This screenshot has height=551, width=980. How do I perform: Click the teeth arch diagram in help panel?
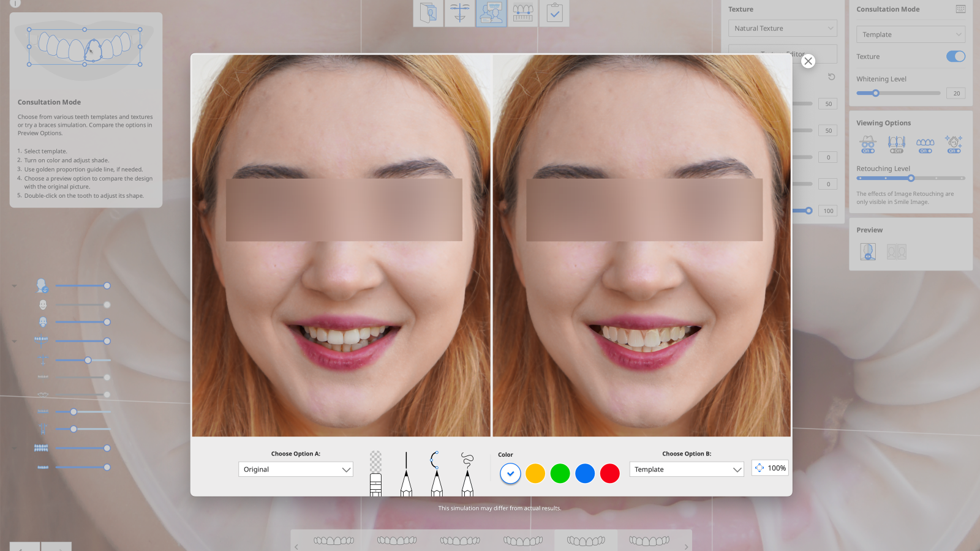point(85,47)
